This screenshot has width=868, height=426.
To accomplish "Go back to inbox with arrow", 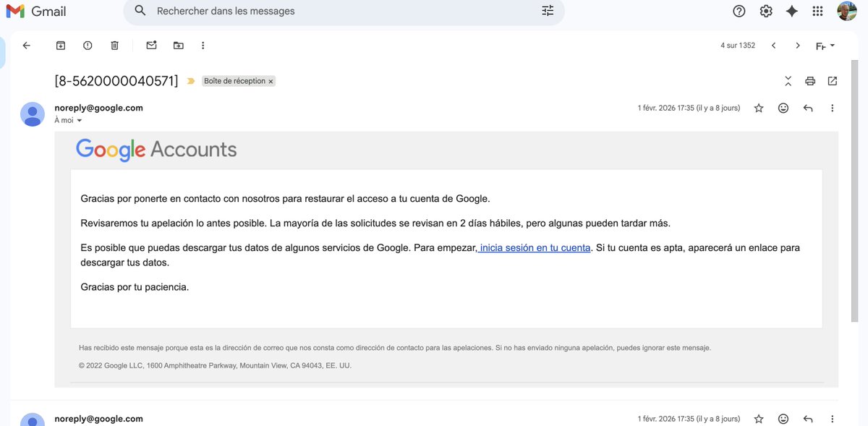I will click(27, 46).
